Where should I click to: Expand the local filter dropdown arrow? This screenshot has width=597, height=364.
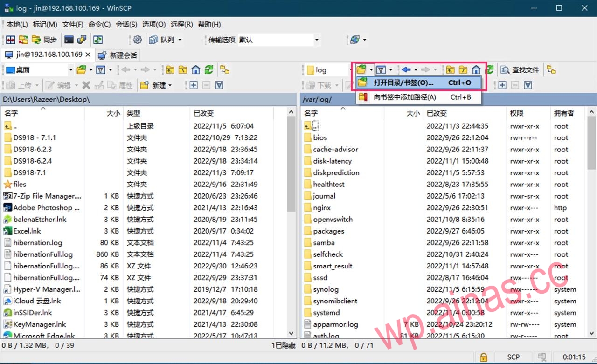point(111,70)
